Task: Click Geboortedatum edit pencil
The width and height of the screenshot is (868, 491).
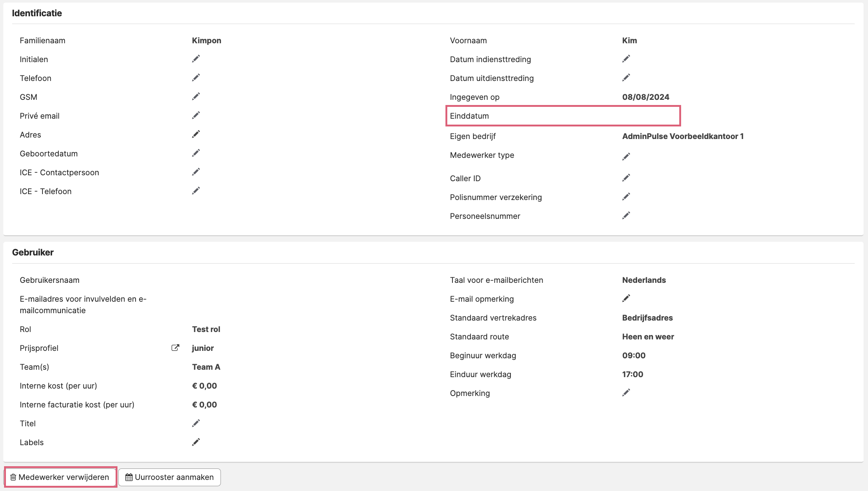Action: (196, 153)
